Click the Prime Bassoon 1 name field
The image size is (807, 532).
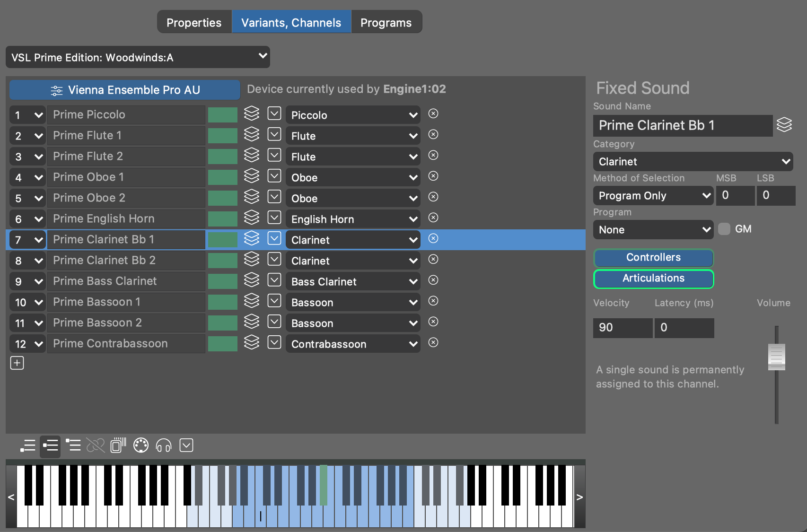coord(126,302)
